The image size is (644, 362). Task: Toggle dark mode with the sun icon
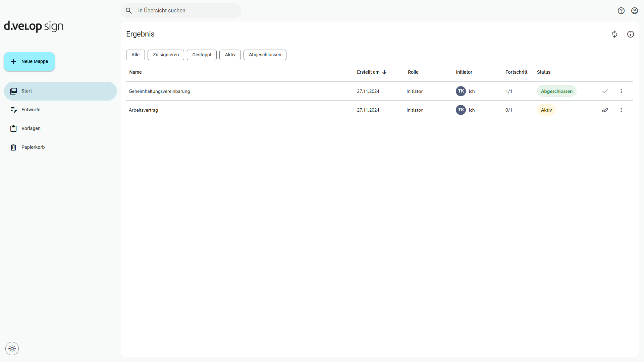(12, 349)
